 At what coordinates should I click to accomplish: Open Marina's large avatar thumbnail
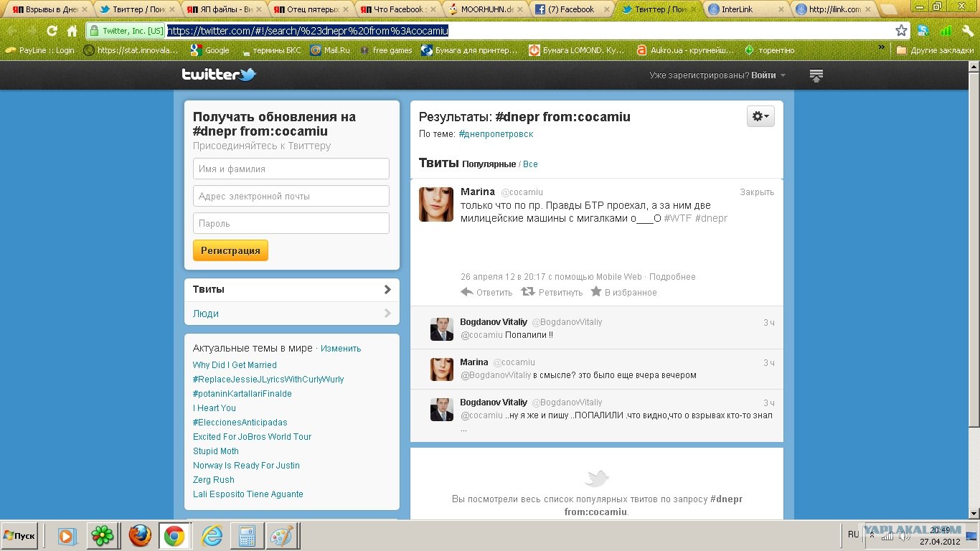436,204
